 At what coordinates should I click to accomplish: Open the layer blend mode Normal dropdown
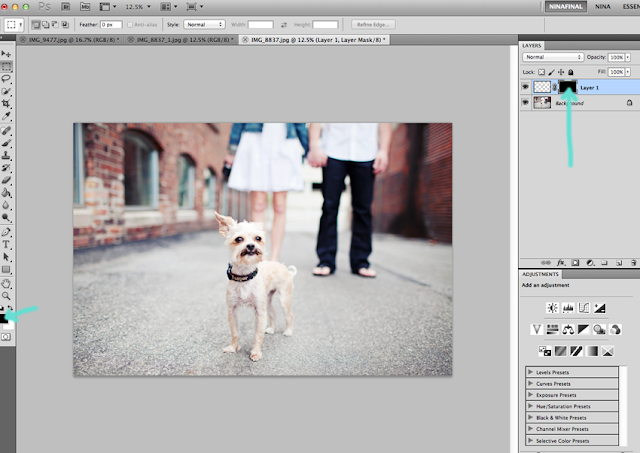pyautogui.click(x=552, y=57)
